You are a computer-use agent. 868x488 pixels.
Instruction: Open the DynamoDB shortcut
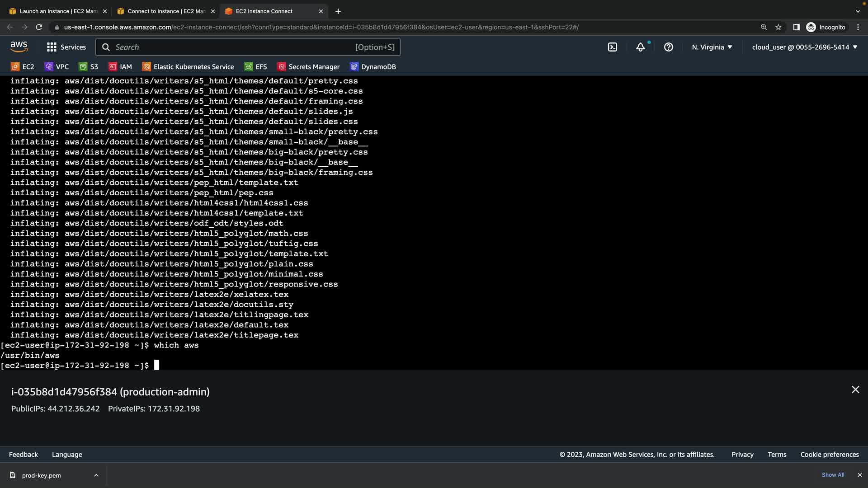click(373, 67)
